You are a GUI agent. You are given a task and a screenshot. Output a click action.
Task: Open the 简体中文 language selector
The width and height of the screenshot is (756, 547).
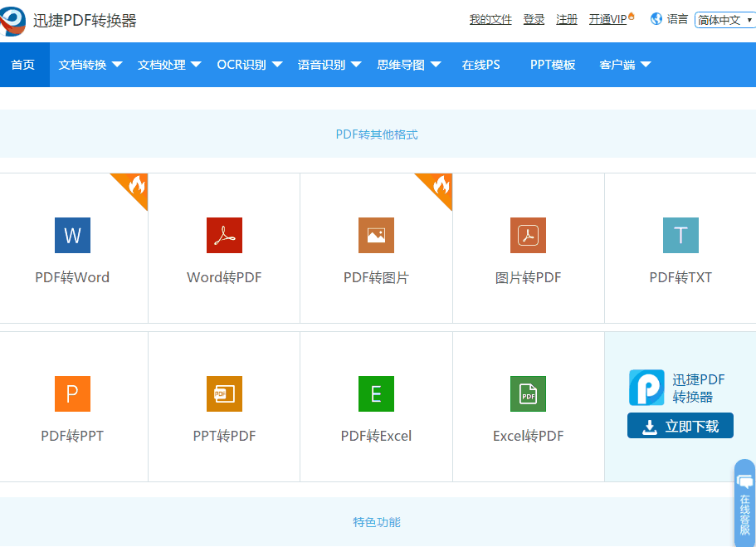[x=724, y=20]
